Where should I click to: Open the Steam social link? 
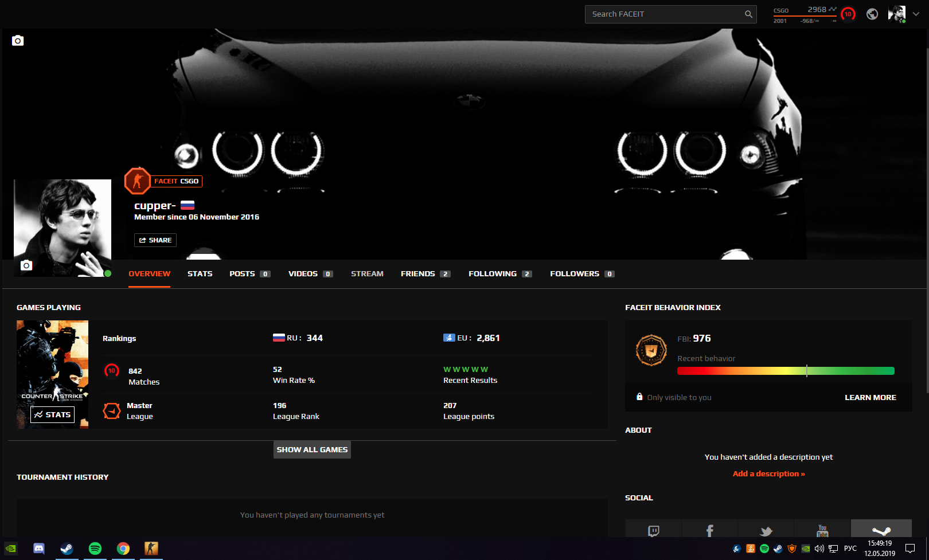(881, 530)
